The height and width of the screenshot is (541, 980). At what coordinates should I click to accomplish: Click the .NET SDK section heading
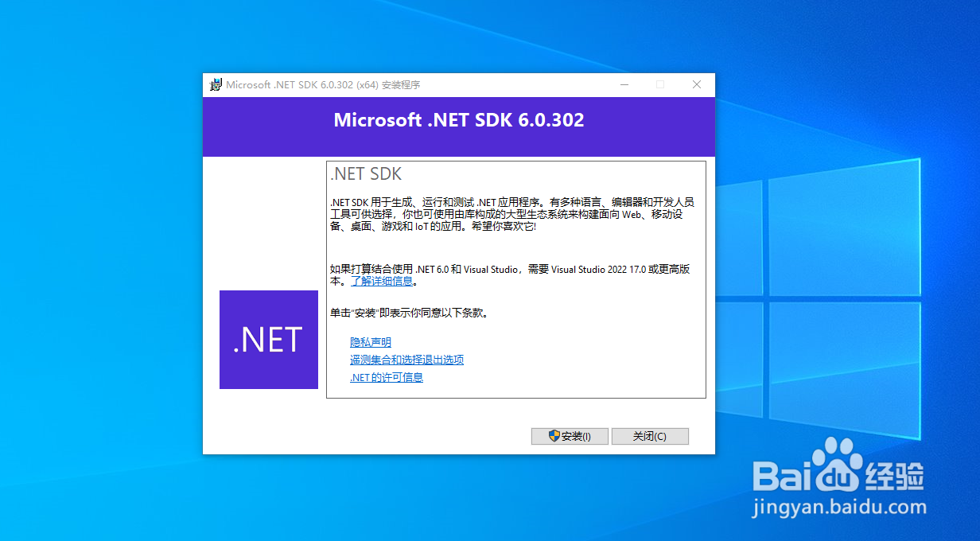point(366,173)
